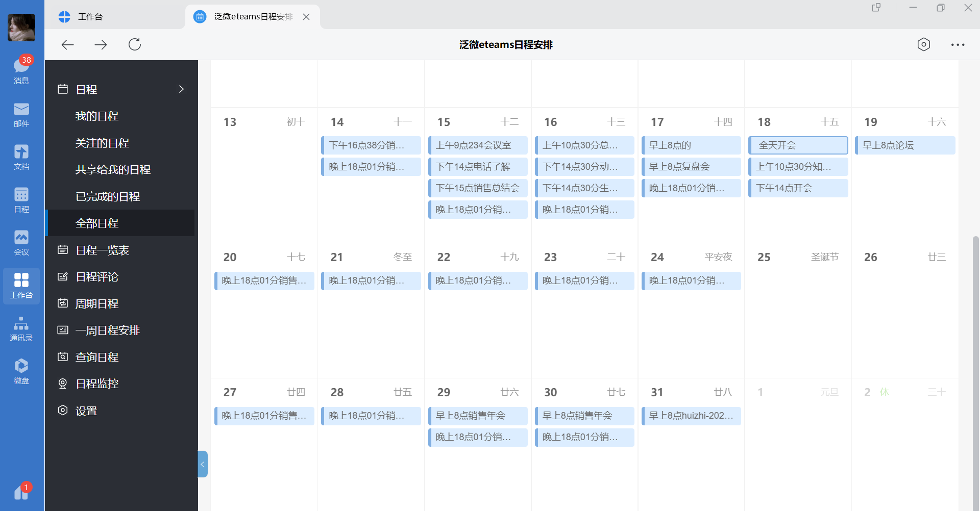980x511 pixels.
Task: Open the 早上8点论坛 event on the 19th
Action: (904, 145)
